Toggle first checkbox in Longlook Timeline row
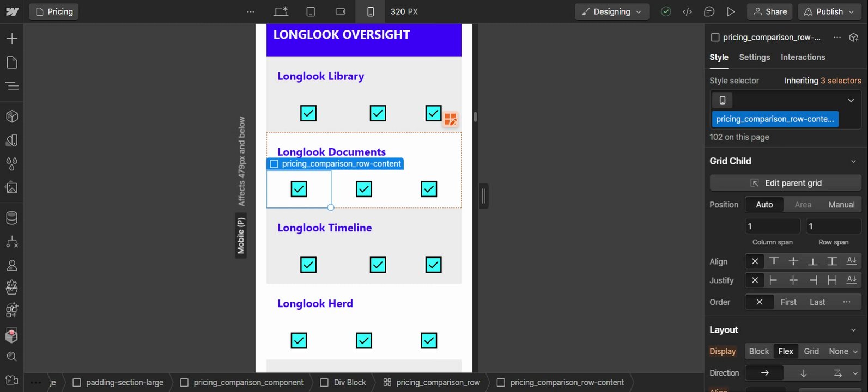 pyautogui.click(x=308, y=265)
